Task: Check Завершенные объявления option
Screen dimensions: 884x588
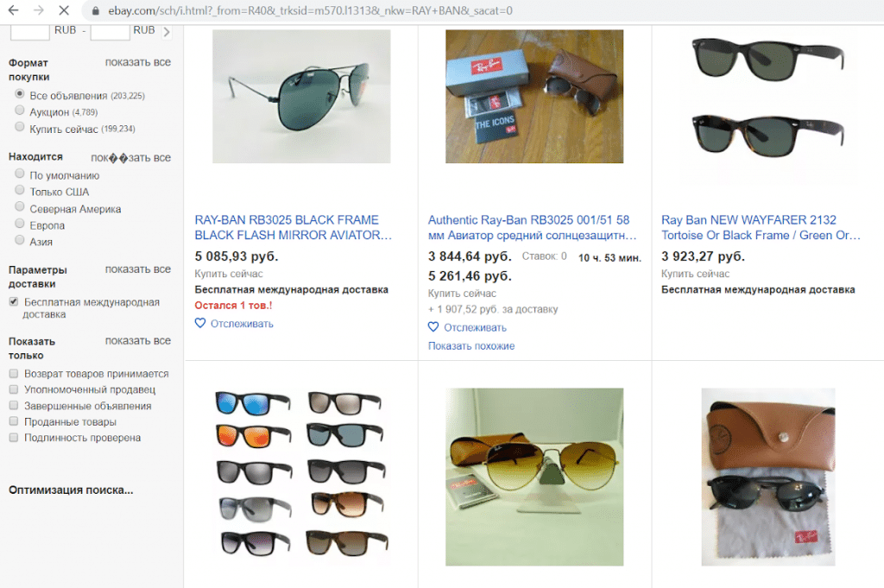Action: click(14, 405)
